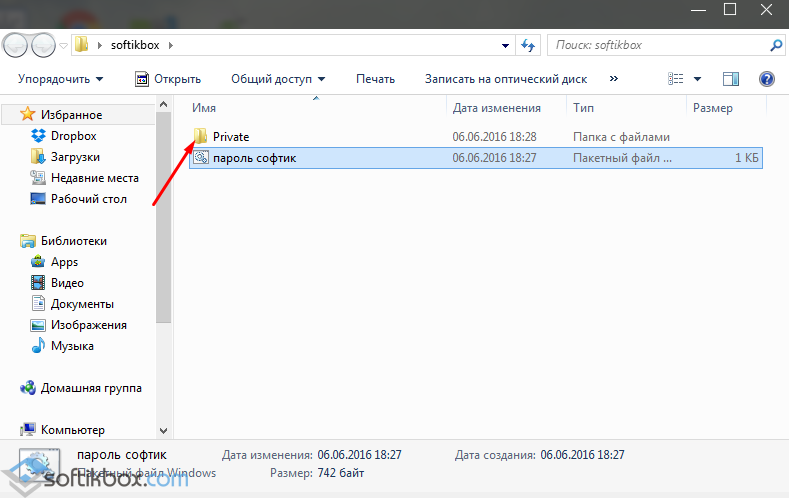Sort by the Дата изменения column
789x498 pixels.
pos(496,108)
